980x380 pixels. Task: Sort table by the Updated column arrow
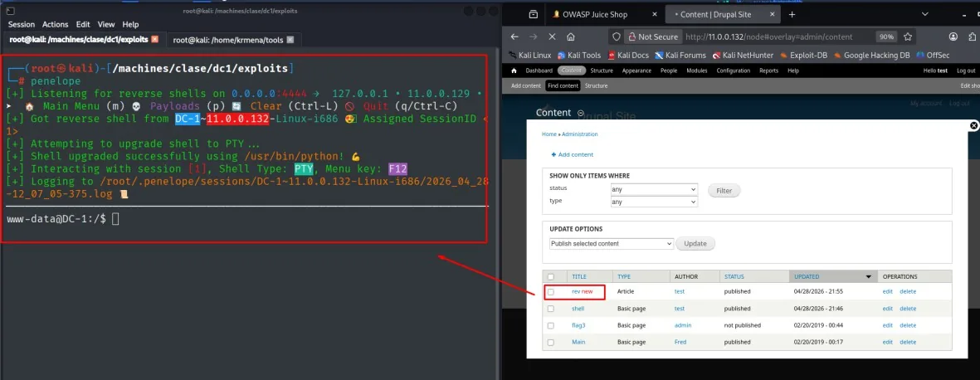tap(868, 277)
